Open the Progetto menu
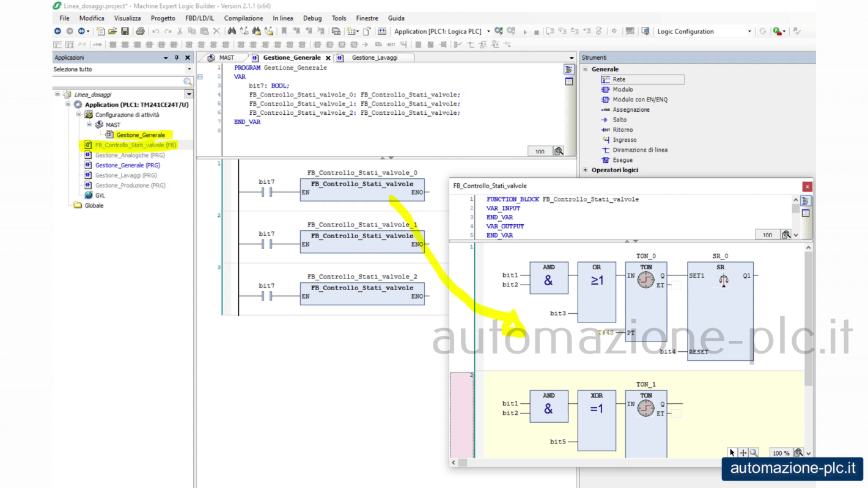 pyautogui.click(x=163, y=18)
